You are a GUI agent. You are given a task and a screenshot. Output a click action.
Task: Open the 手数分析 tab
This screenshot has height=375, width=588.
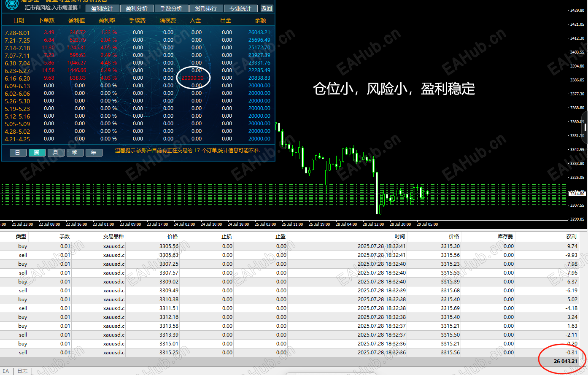pos(171,8)
